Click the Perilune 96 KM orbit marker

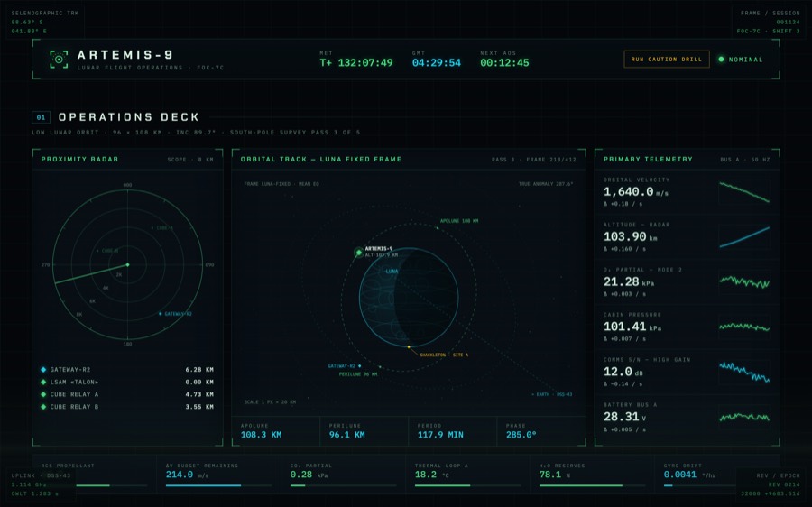click(381, 366)
